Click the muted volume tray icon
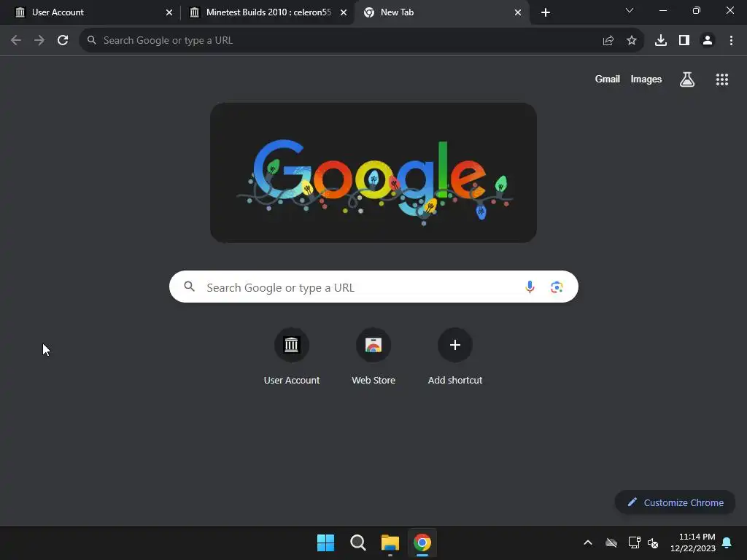Viewport: 747px width, 560px height. click(x=653, y=542)
